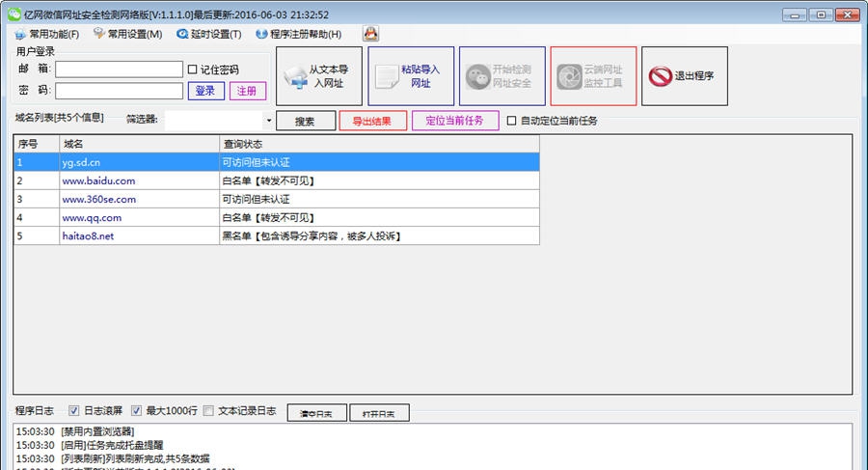This screenshot has width=868, height=470.
Task: Click the 粘贴导入网址 button label
Action: click(x=420, y=76)
